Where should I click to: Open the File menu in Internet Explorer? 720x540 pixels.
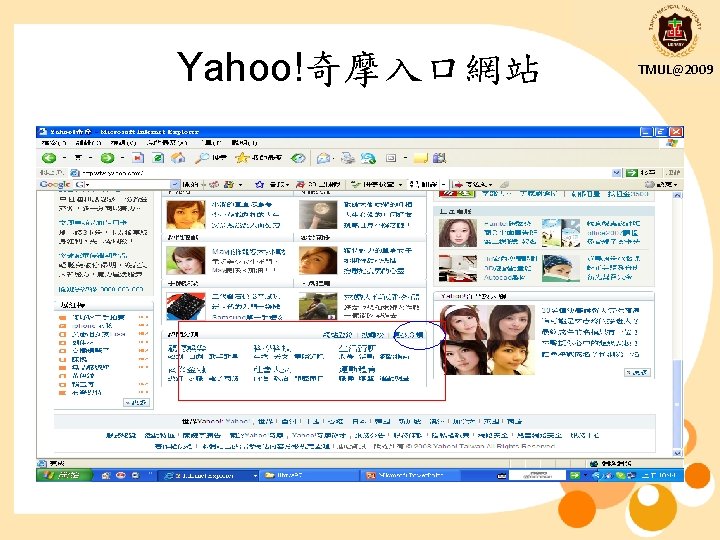coord(54,143)
